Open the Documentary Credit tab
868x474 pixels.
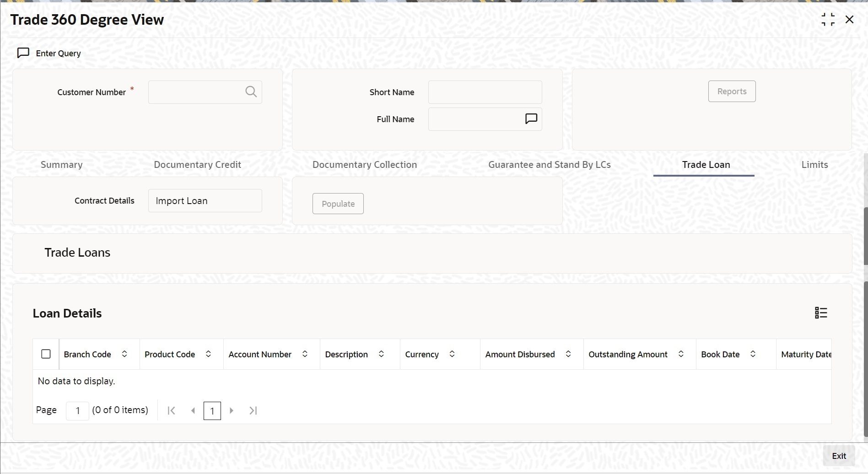pos(198,165)
